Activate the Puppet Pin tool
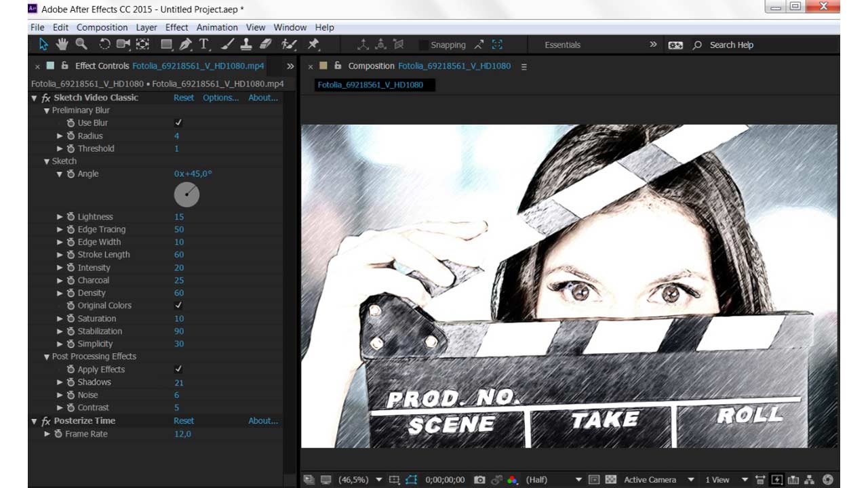Viewport: 868px width, 488px height. pyautogui.click(x=313, y=45)
